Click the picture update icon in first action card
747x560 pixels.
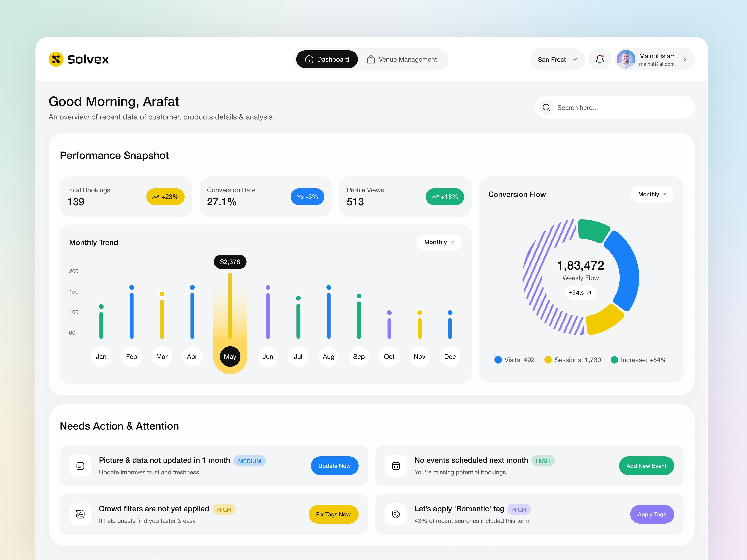click(80, 466)
